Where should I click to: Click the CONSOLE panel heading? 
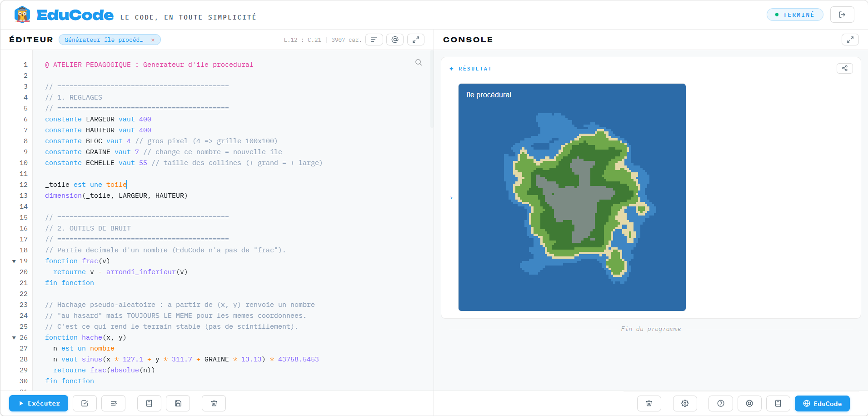click(x=468, y=40)
